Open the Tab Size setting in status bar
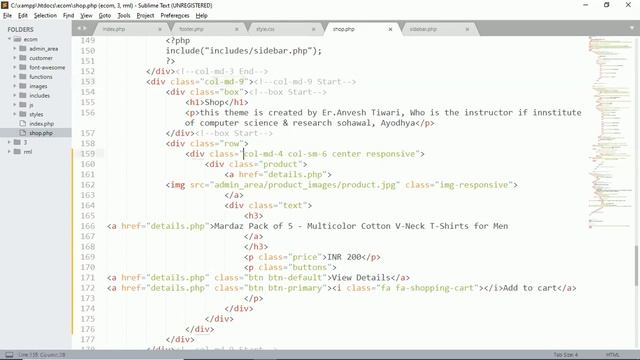This screenshot has height=360, width=640. click(x=566, y=355)
